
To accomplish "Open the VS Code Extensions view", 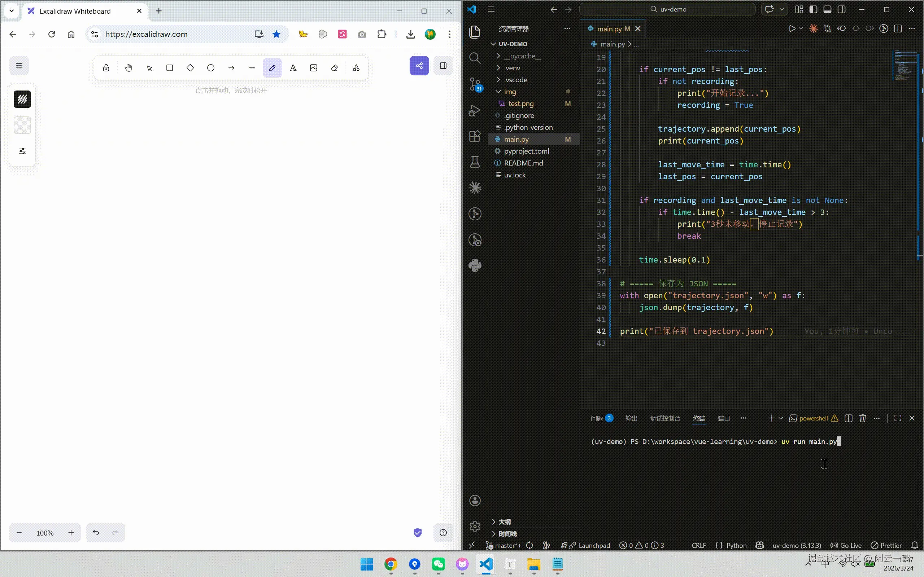I will 475,136.
